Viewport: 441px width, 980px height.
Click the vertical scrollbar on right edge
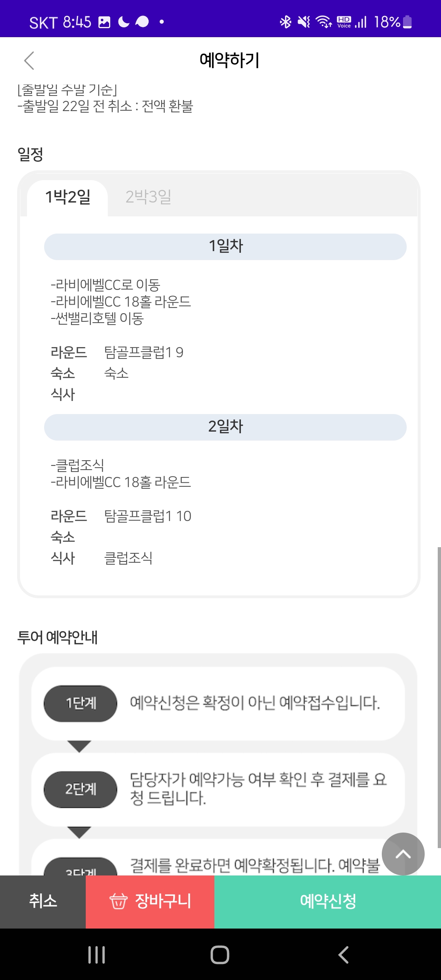pyautogui.click(x=439, y=694)
